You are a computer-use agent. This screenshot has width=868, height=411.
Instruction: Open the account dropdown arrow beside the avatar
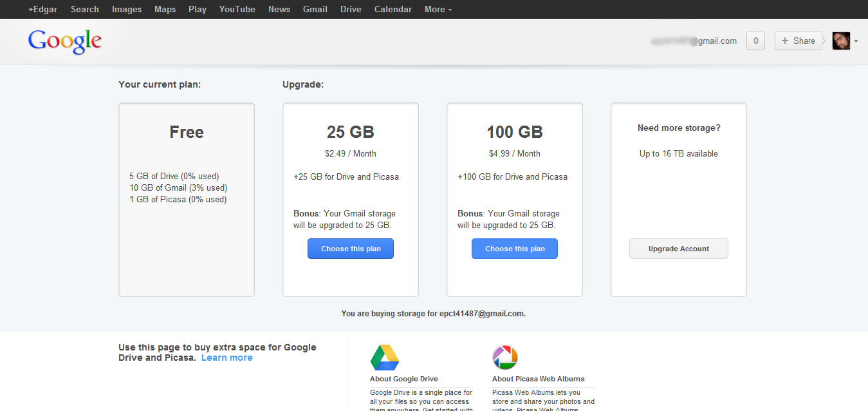pyautogui.click(x=855, y=41)
